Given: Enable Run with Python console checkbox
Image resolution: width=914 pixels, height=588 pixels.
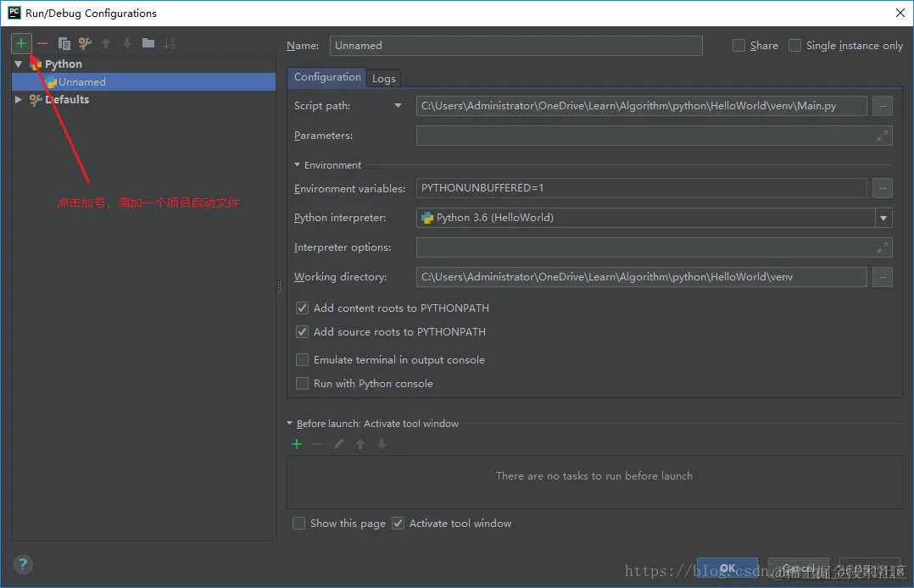Looking at the screenshot, I should coord(302,384).
